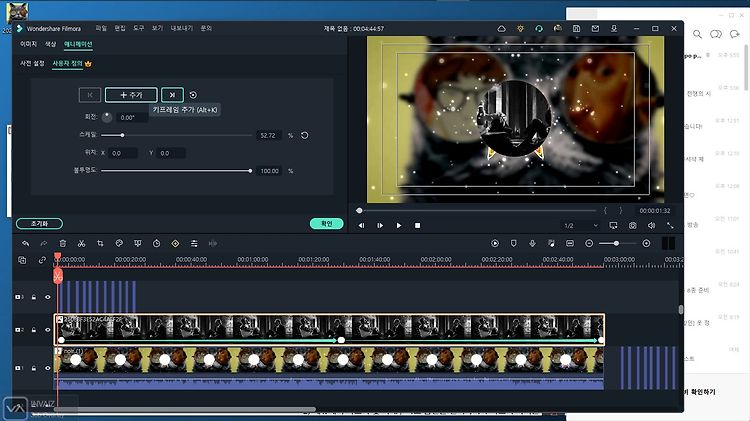Take a snapshot with camera icon

point(633,225)
